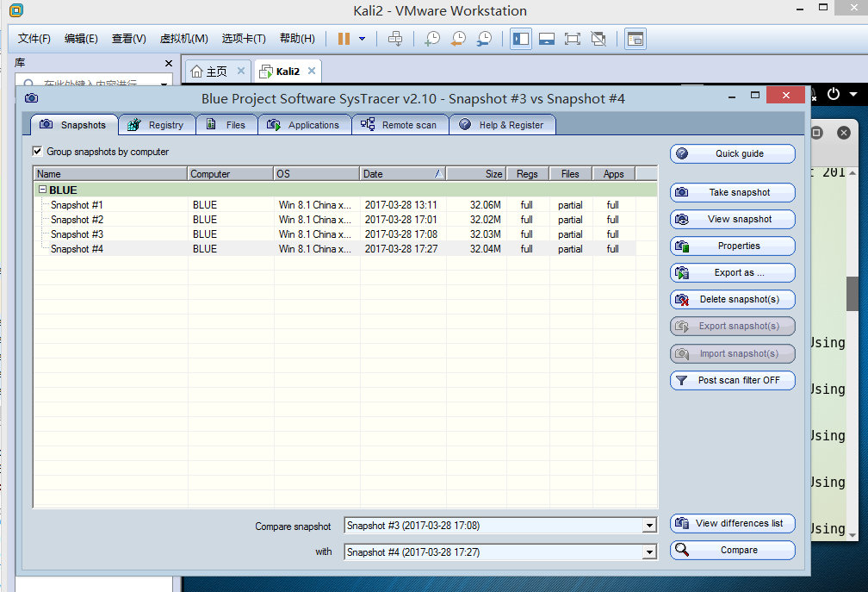Click the Kali terminal scrollbar thumb
The image size is (868, 592).
(852, 294)
